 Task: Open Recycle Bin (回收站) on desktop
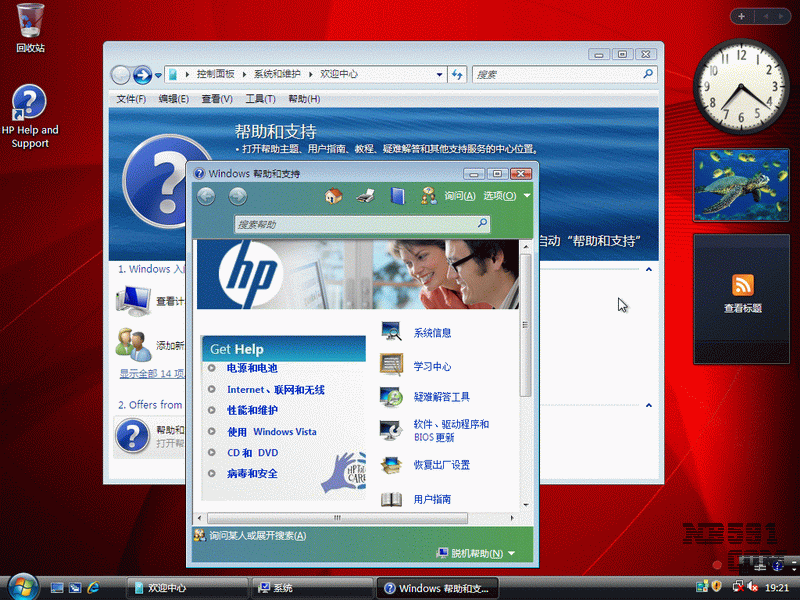pos(30,20)
